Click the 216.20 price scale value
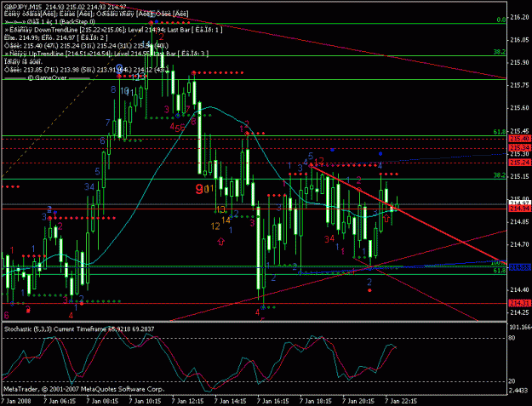 tap(519, 17)
